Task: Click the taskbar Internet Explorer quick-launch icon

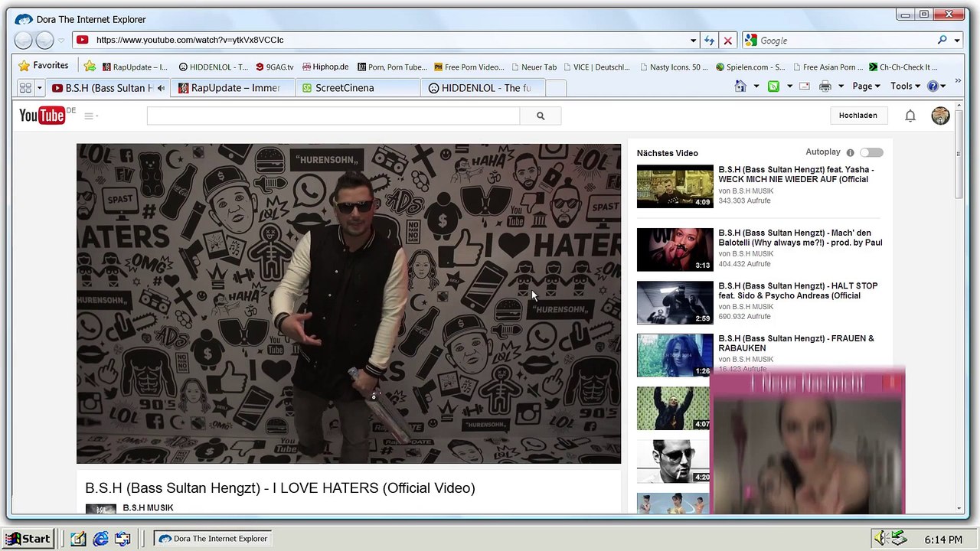Action: point(100,539)
